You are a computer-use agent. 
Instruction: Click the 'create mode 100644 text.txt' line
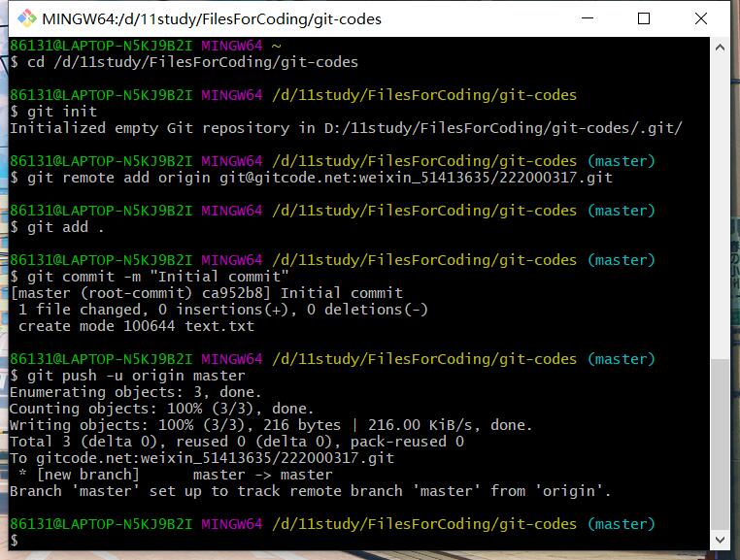point(136,326)
